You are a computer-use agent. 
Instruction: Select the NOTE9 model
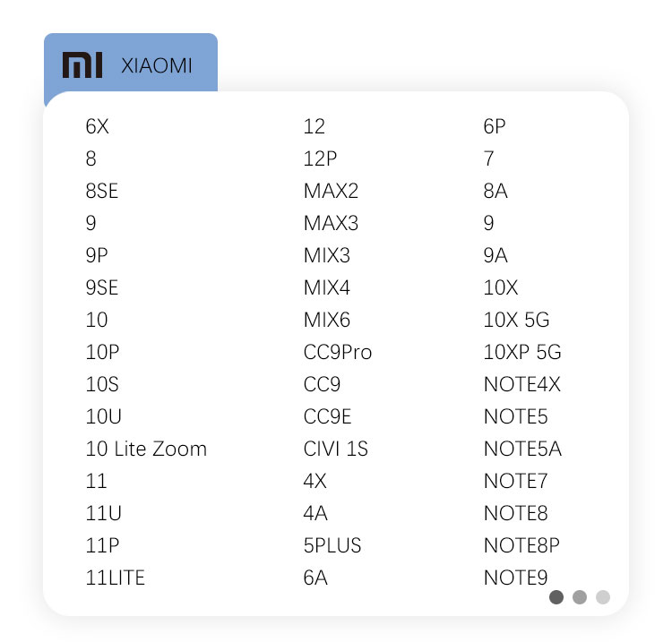tap(515, 578)
